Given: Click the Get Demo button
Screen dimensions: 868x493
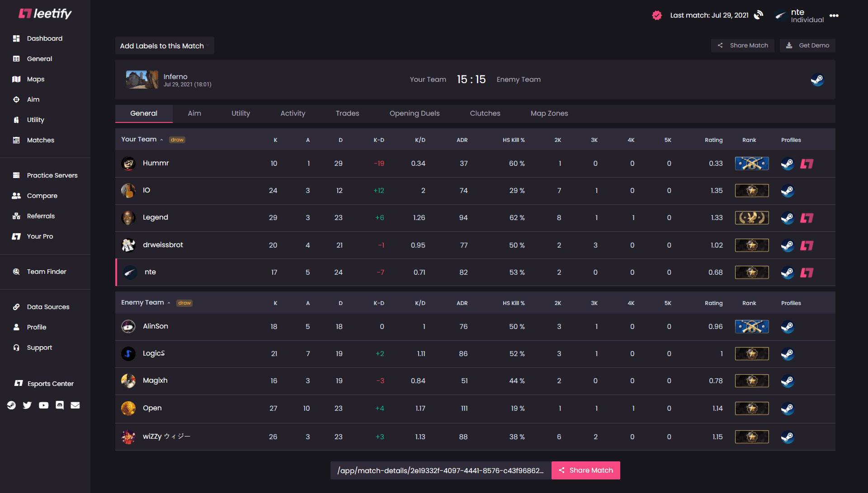Looking at the screenshot, I should pos(807,45).
